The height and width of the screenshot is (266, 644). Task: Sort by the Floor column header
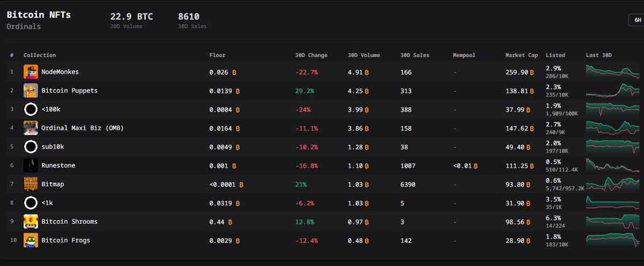tap(218, 55)
